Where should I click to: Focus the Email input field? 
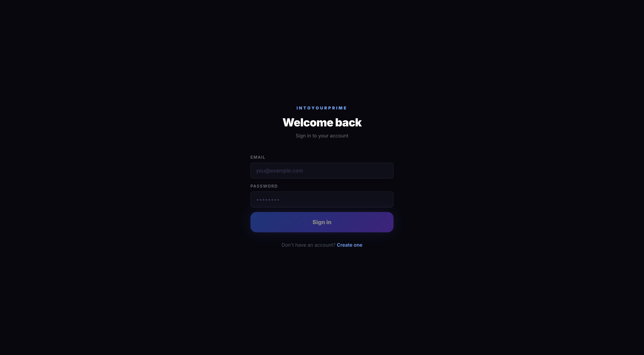pyautogui.click(x=322, y=171)
